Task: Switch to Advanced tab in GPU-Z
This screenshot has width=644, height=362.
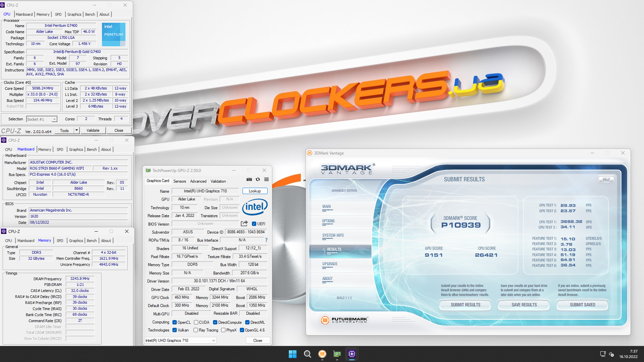Action: pyautogui.click(x=198, y=181)
